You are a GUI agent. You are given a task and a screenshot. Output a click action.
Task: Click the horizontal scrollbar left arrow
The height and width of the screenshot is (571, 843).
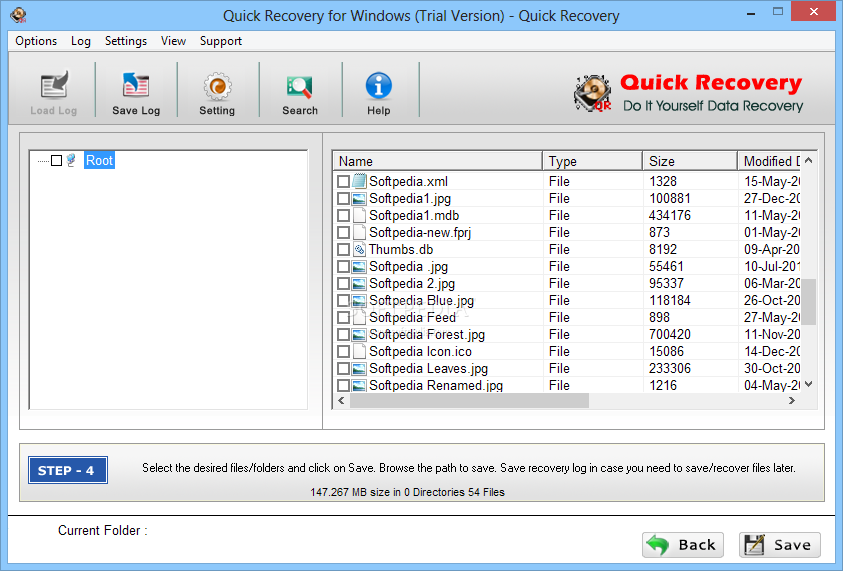(x=341, y=401)
